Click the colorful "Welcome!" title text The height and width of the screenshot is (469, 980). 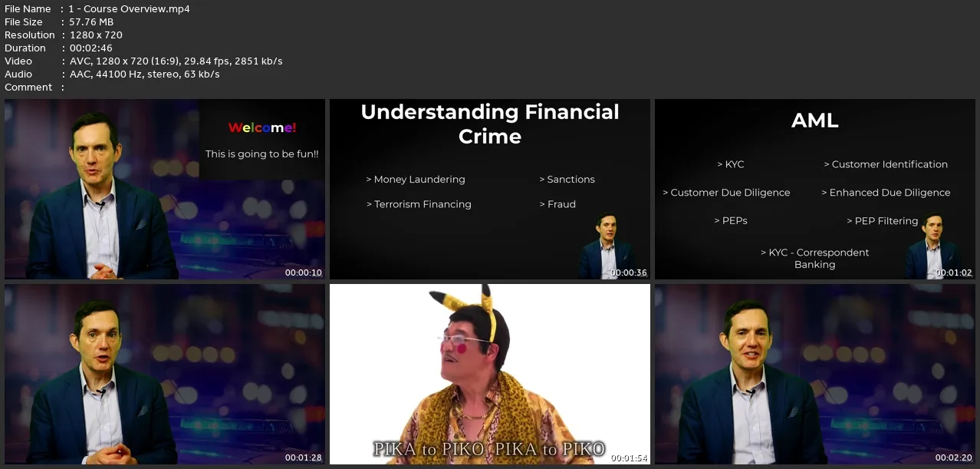262,128
